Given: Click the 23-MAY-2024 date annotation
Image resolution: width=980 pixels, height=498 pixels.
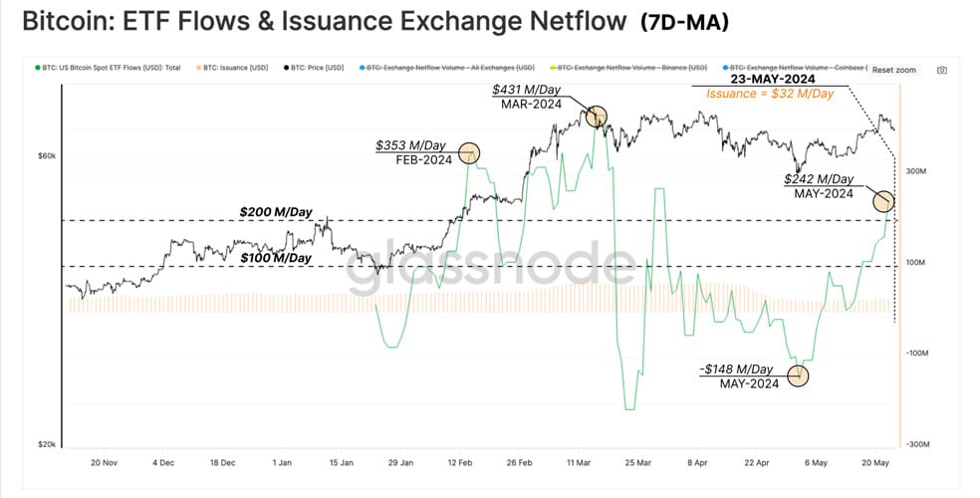Looking at the screenshot, I should (x=773, y=79).
